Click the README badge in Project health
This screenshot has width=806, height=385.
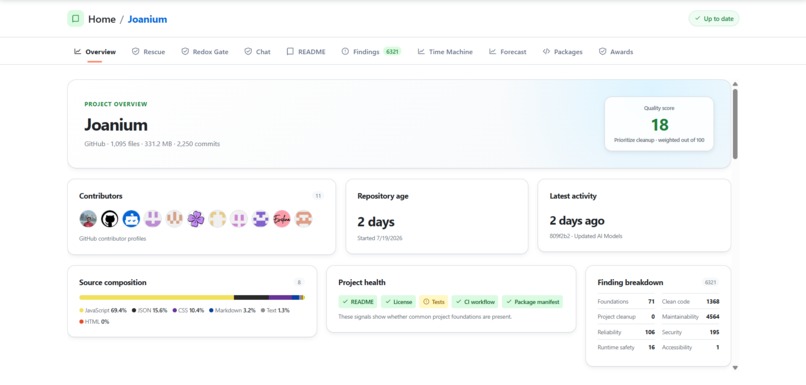[x=358, y=302]
